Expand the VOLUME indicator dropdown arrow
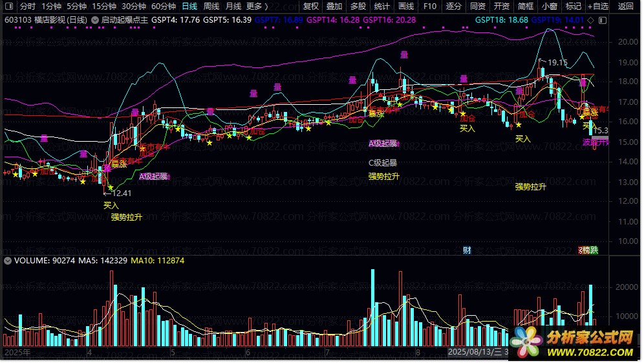644x363 pixels. (x=7, y=261)
